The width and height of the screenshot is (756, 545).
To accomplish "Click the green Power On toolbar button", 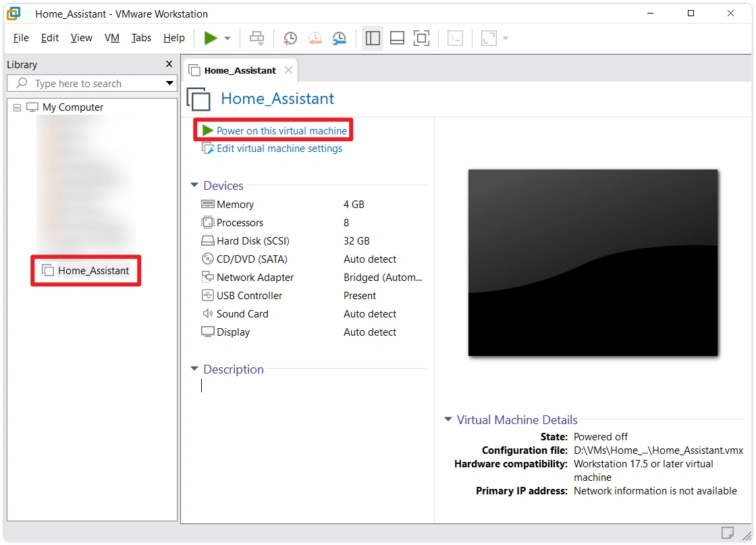I will coord(210,38).
